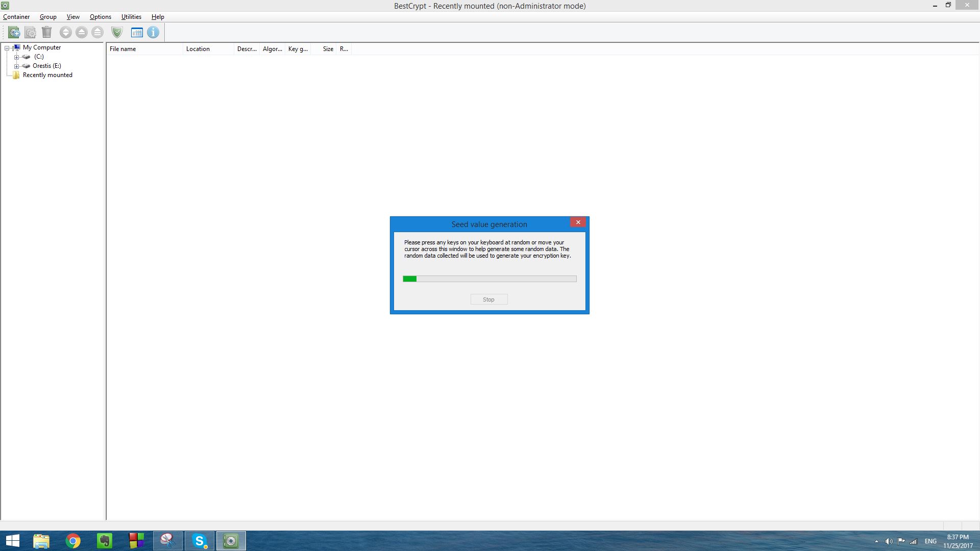Open the Windows Start button
This screenshot has width=980, height=551.
tap(12, 541)
